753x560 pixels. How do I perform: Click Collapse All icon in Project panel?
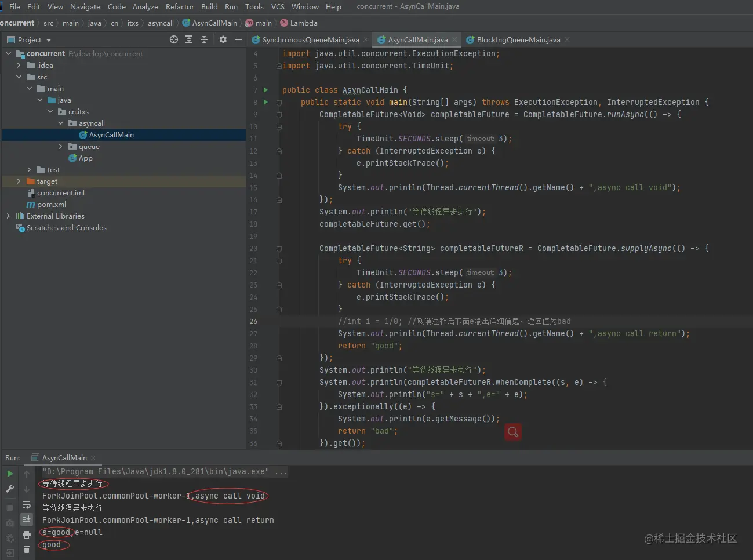tap(204, 39)
